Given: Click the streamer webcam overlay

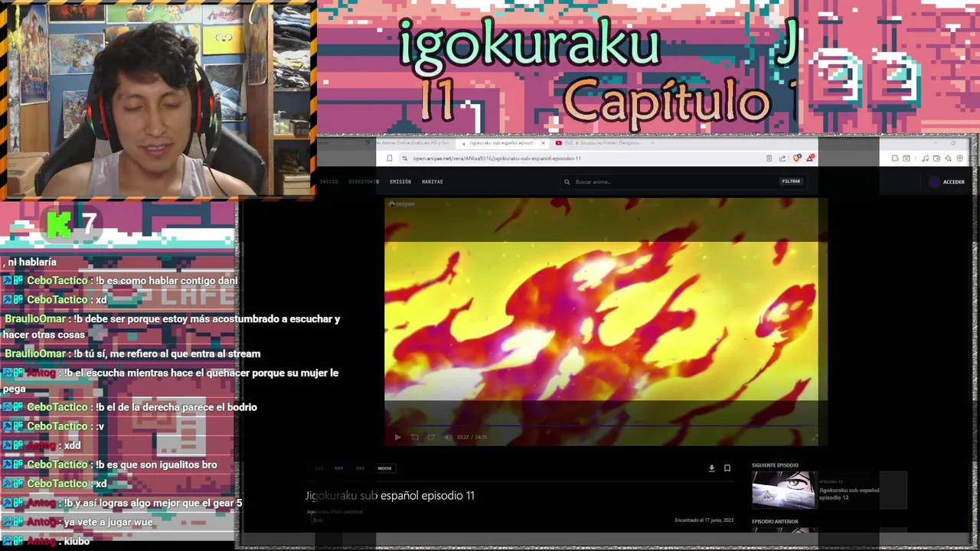Looking at the screenshot, I should 158,100.
